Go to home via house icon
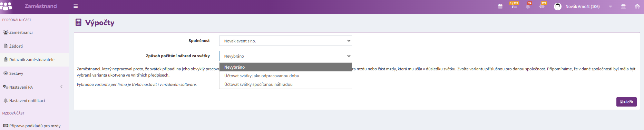 637,6
